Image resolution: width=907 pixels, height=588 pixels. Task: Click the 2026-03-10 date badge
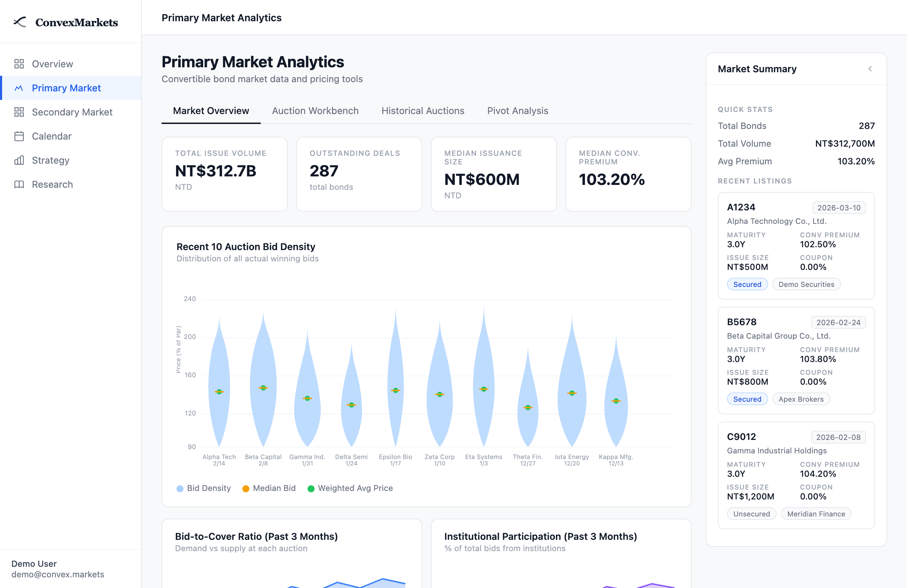(x=839, y=208)
